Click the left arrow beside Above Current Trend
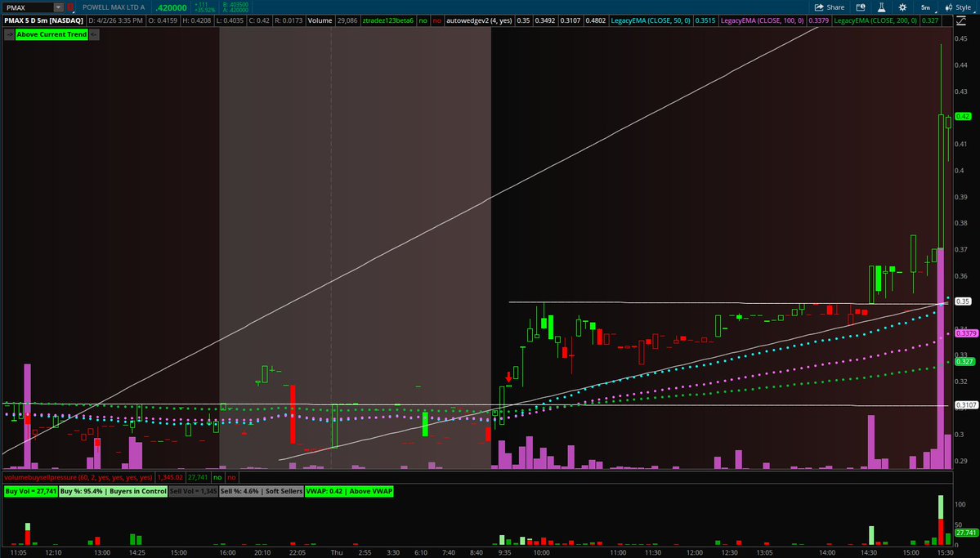 click(9, 34)
